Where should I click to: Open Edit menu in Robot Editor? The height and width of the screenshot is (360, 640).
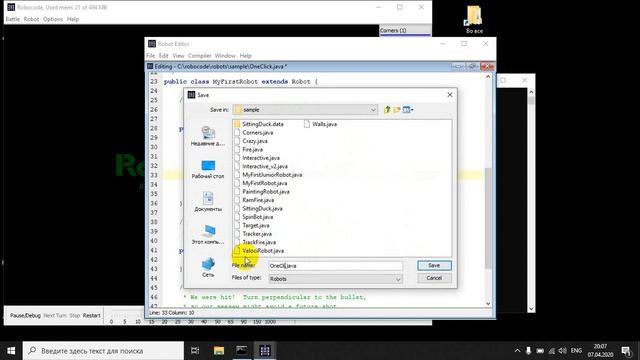(x=164, y=56)
